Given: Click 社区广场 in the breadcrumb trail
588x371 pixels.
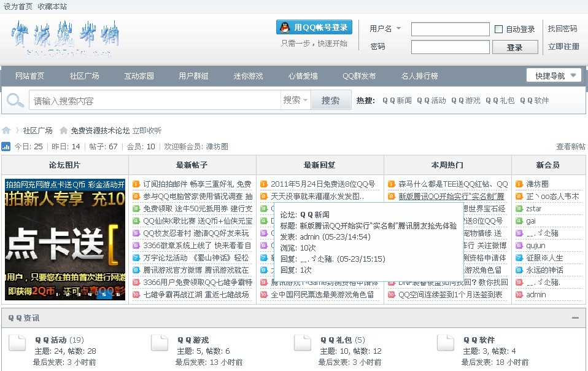Looking at the screenshot, I should tap(38, 131).
